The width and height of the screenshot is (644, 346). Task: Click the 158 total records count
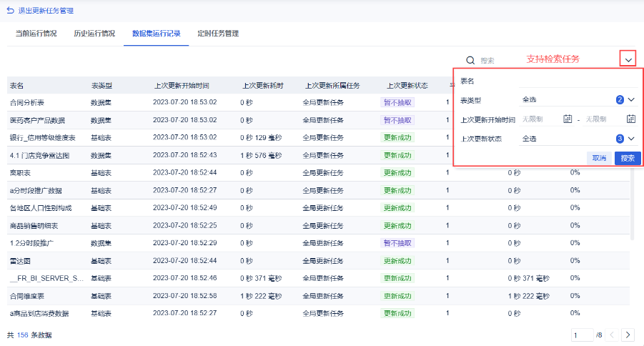[x=23, y=335]
